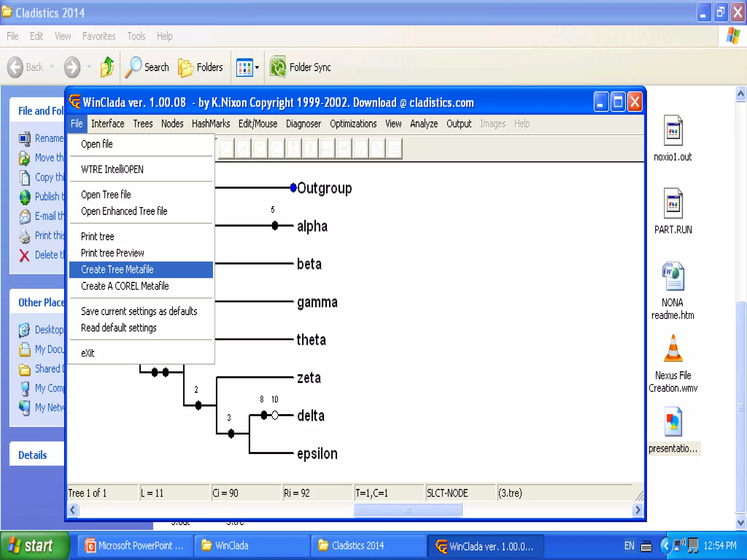Click the Up folder arrow icon

tap(107, 67)
